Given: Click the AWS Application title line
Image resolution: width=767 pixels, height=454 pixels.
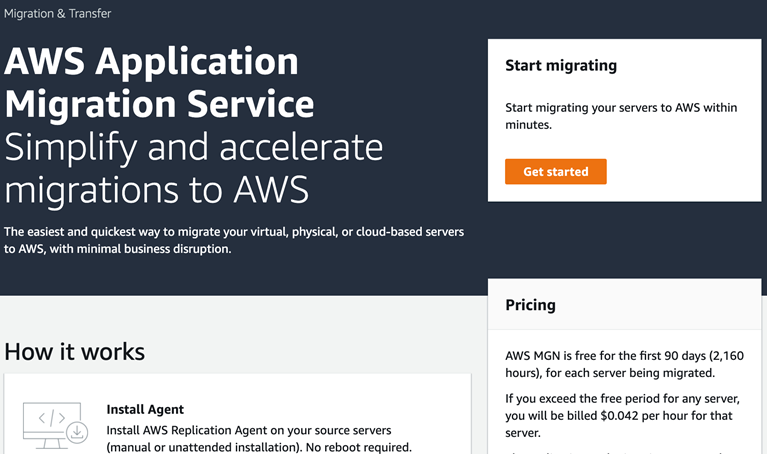Looking at the screenshot, I should coord(151,61).
